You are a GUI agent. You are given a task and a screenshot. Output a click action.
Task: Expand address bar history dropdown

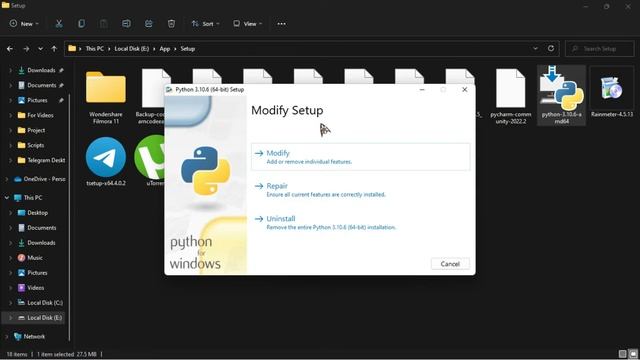coord(535,49)
